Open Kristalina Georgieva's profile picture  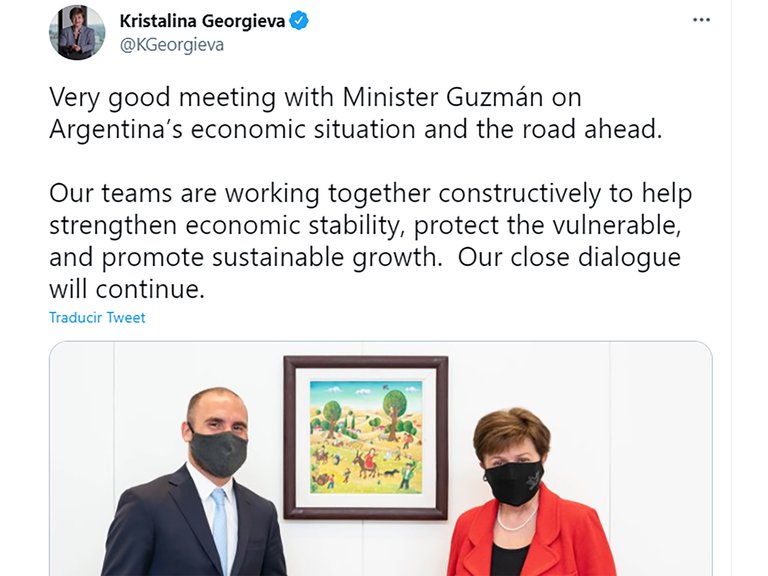77,33
